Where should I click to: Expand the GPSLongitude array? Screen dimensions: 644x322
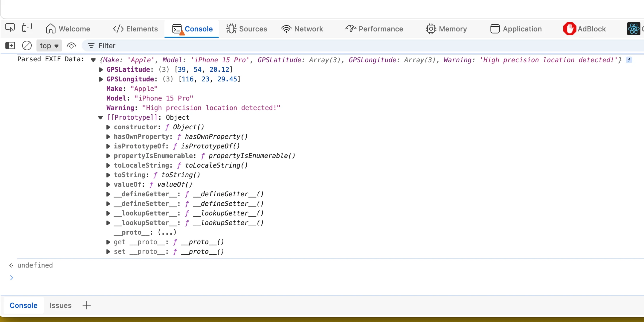(x=101, y=79)
